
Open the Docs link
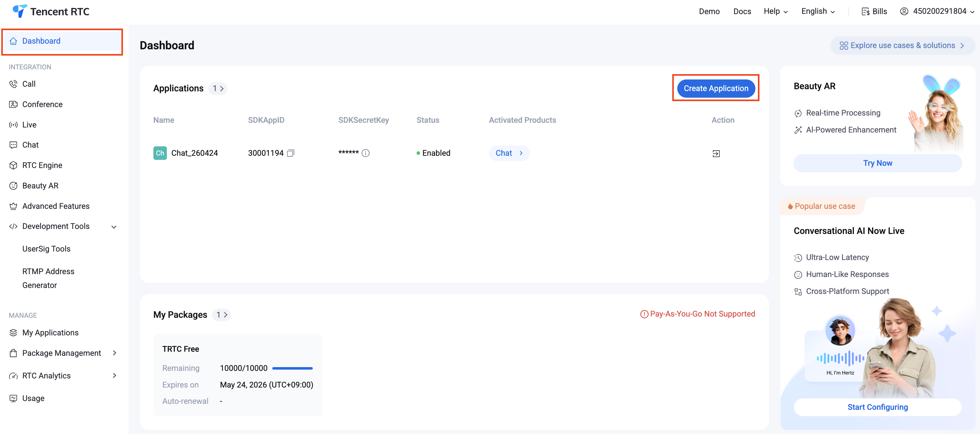(742, 11)
